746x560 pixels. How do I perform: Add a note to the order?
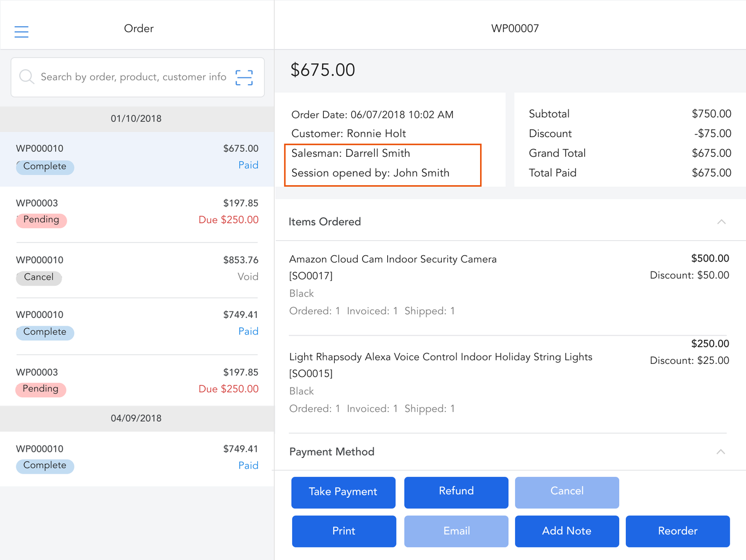pos(566,531)
